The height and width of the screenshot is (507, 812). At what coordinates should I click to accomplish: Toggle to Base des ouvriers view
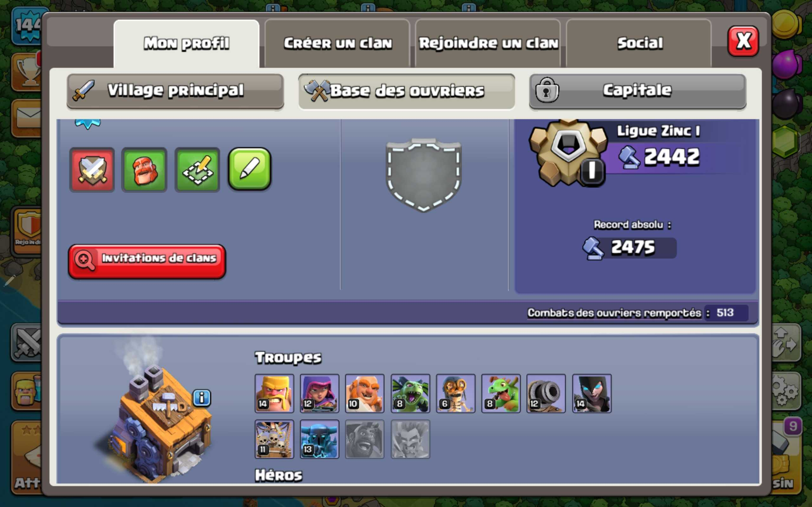(x=406, y=91)
